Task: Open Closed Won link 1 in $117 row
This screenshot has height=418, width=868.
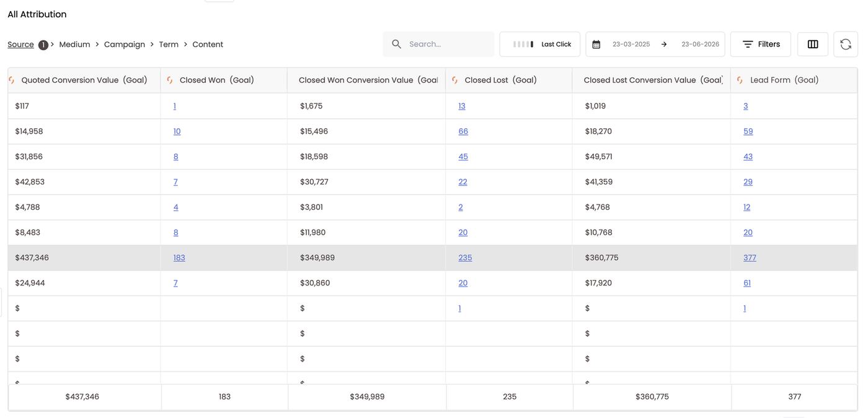Action: (175, 106)
